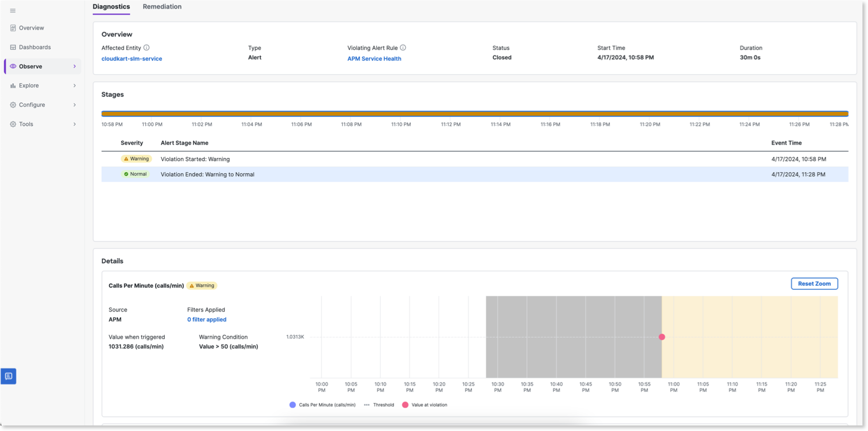The width and height of the screenshot is (868, 431).
Task: Switch to the Remediation tab
Action: coord(162,7)
